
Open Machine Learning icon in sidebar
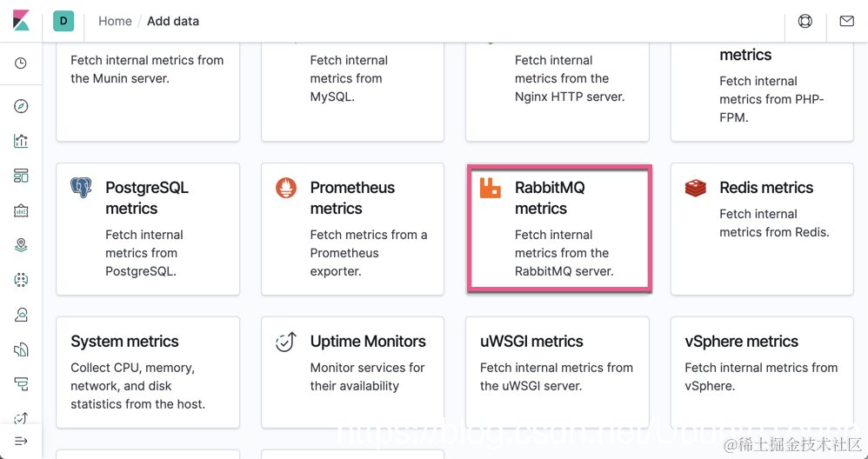coord(21,280)
